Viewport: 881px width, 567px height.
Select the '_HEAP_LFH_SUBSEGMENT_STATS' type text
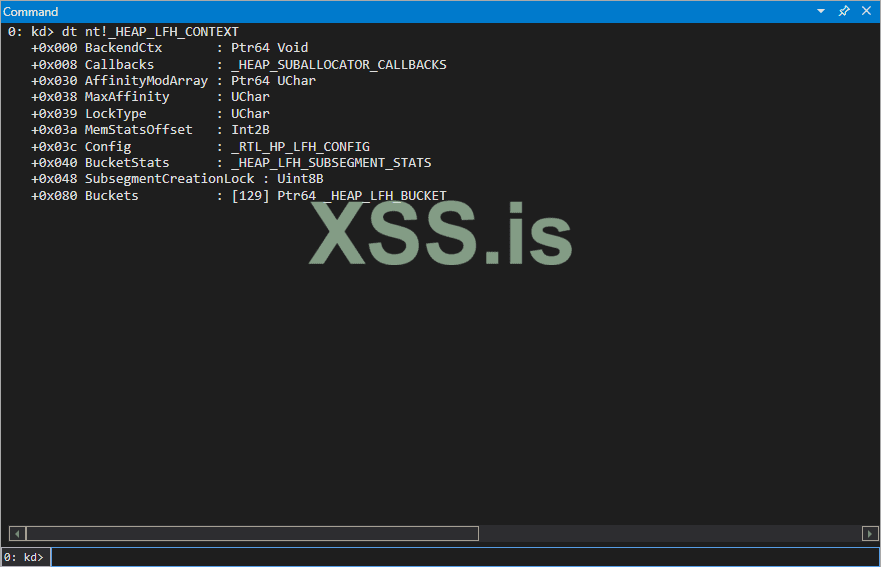(x=331, y=162)
